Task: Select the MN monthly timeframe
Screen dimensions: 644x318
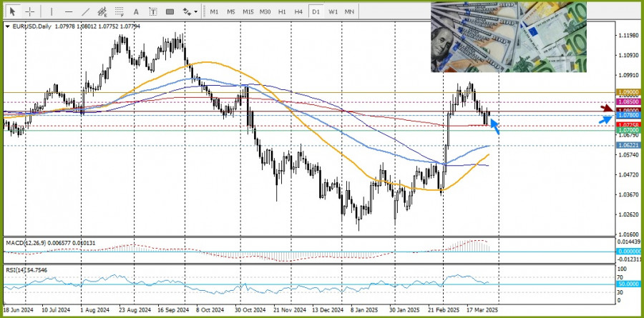Action: (x=350, y=11)
